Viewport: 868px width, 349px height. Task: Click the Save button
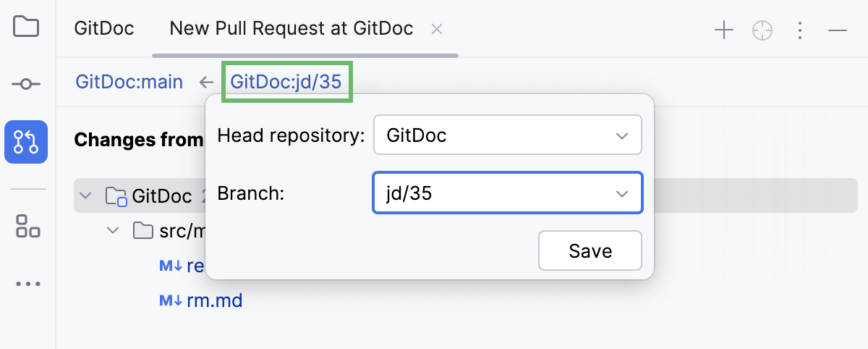pyautogui.click(x=590, y=251)
